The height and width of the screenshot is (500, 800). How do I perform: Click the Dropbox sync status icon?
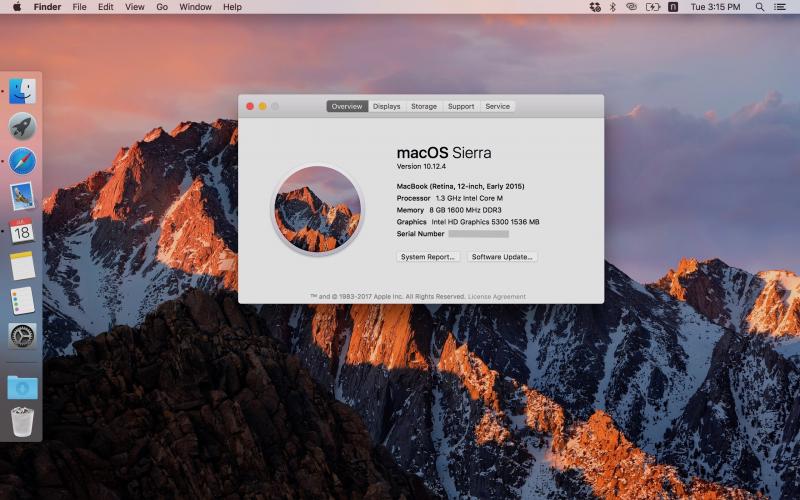(x=595, y=7)
